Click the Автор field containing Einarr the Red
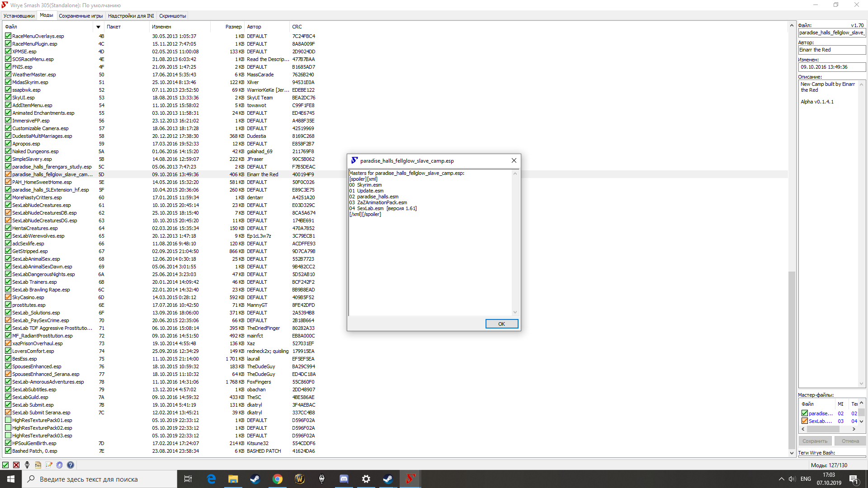 click(x=831, y=50)
